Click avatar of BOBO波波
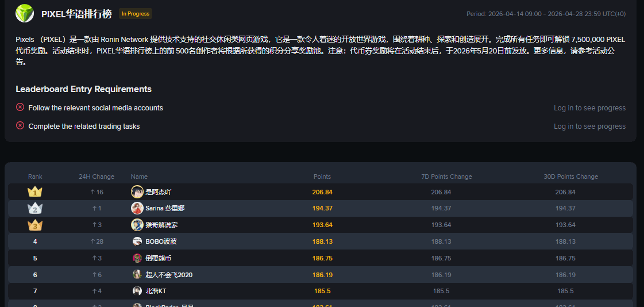 [137, 241]
